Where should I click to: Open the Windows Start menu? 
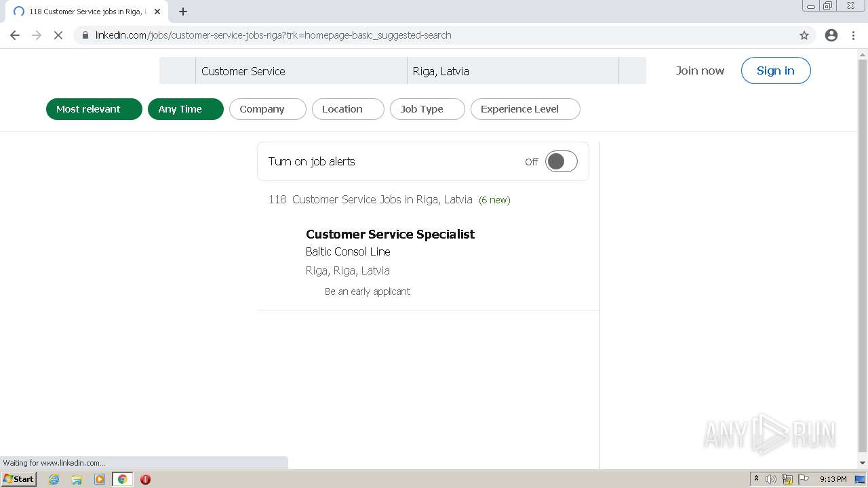(x=19, y=479)
